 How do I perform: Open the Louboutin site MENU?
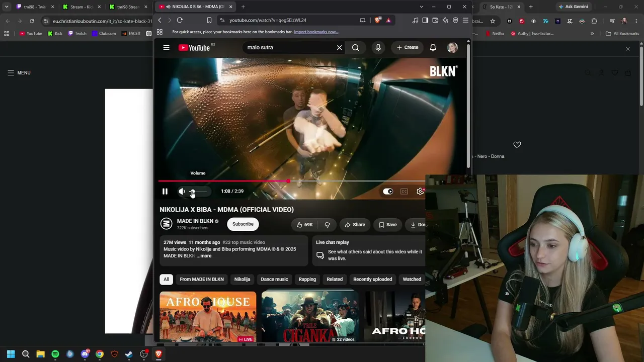[x=19, y=73]
